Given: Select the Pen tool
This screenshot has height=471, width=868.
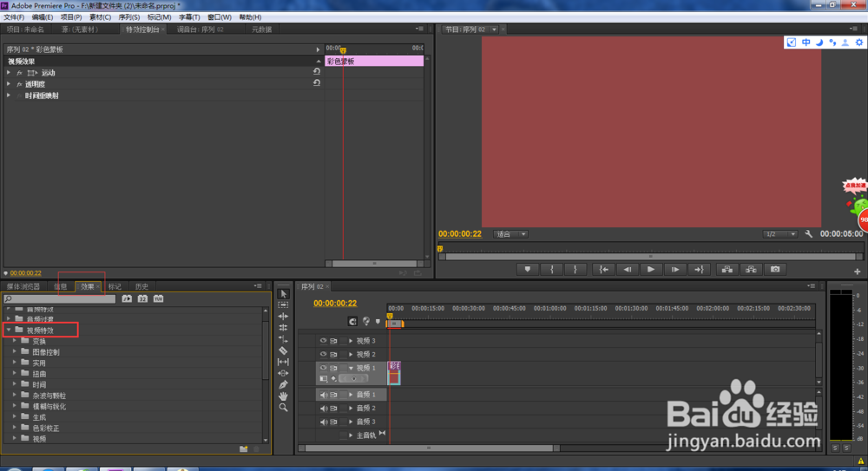Looking at the screenshot, I should (x=284, y=384).
